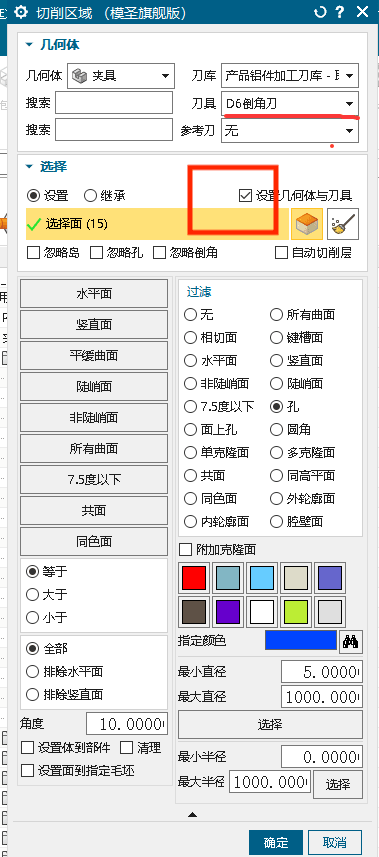This screenshot has width=379, height=857.
Task: Click the broom clear-selection icon
Action: click(343, 224)
